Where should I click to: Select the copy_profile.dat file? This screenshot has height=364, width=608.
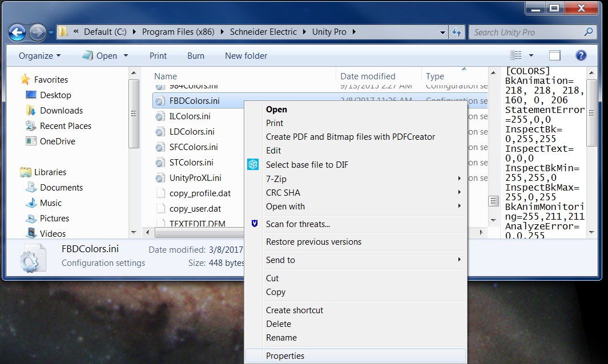(200, 193)
